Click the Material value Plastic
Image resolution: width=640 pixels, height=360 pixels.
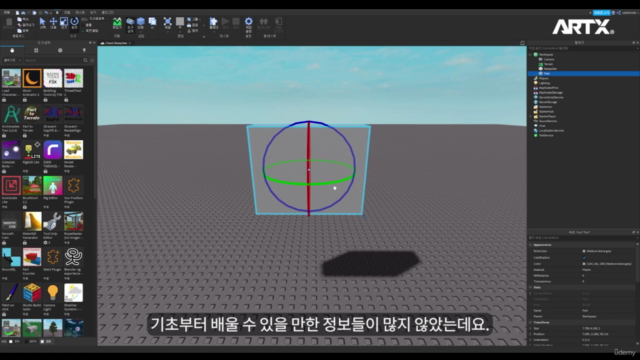pos(587,270)
